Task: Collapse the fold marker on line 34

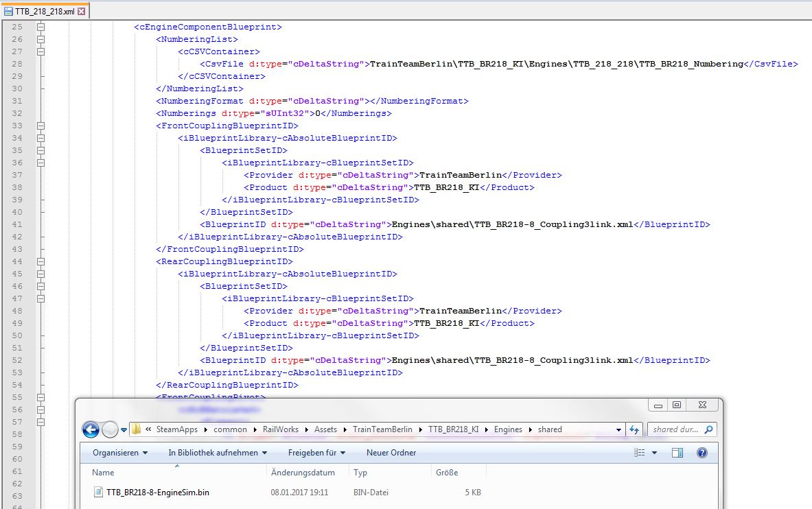Action: click(x=40, y=139)
